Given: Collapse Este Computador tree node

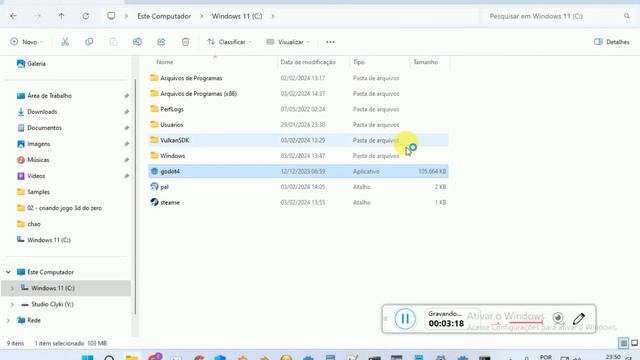Looking at the screenshot, I should tap(8, 272).
